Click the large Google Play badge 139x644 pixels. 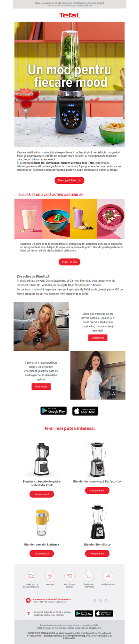(x=54, y=411)
